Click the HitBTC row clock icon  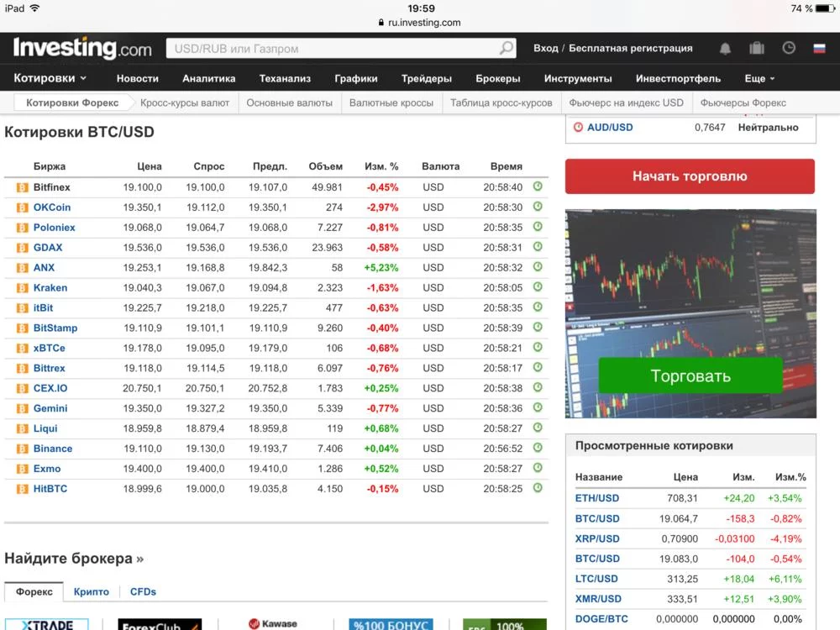538,488
